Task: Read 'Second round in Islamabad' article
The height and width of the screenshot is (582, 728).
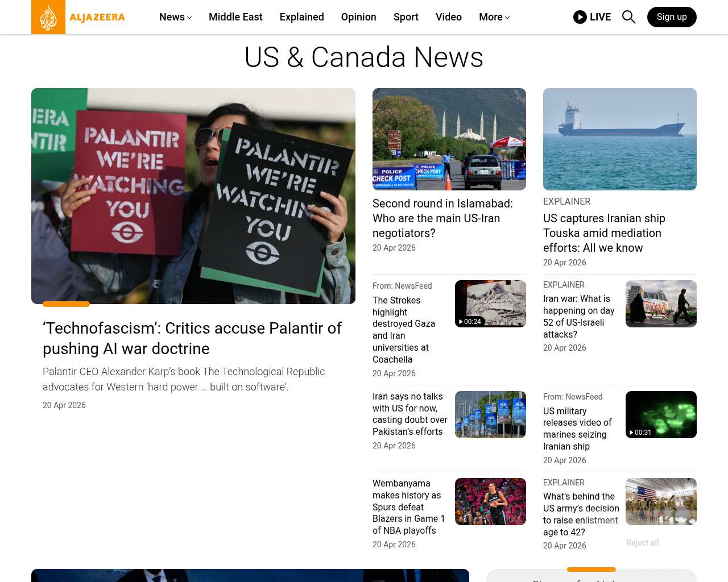Action: (x=442, y=218)
